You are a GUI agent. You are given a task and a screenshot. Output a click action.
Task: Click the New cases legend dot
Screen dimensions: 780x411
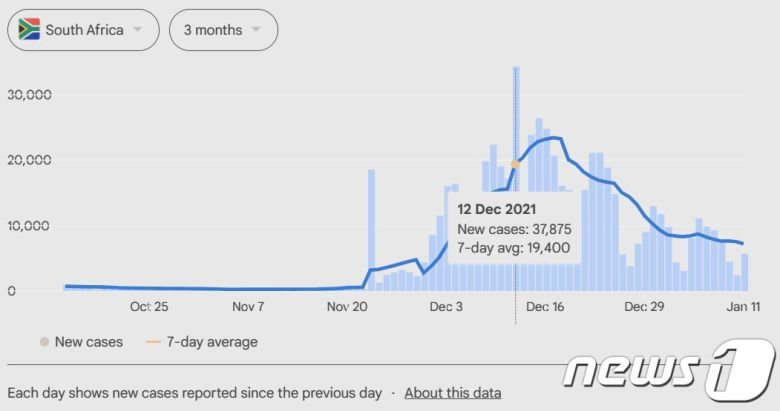[44, 342]
